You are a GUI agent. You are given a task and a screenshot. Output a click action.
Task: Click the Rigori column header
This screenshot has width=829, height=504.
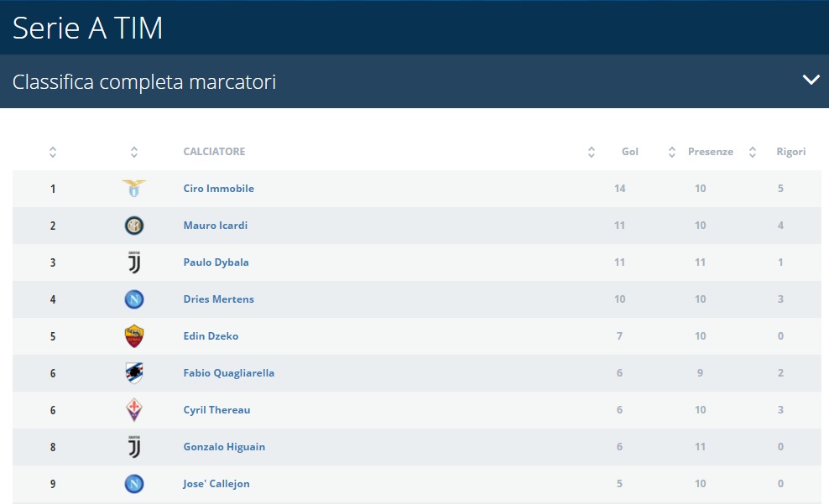(790, 152)
